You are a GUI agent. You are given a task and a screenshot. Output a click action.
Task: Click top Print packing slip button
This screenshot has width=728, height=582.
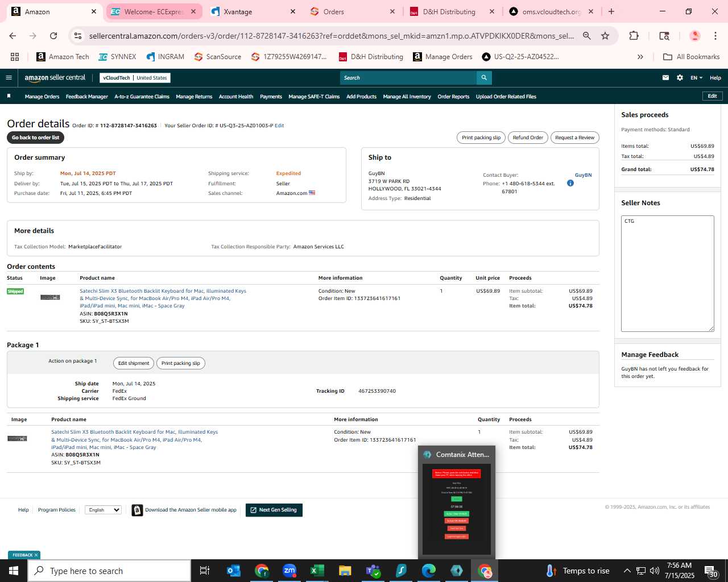(481, 138)
